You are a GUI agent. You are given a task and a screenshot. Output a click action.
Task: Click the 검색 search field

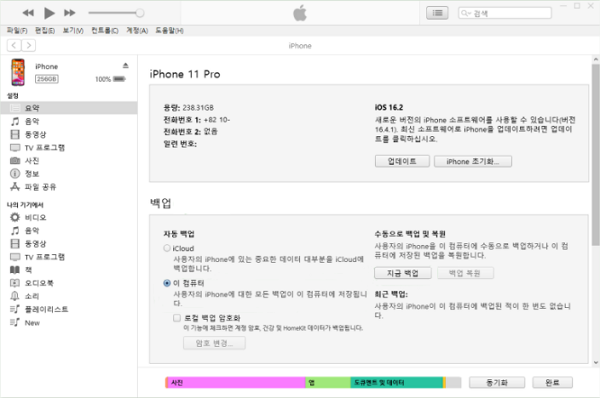pos(505,13)
